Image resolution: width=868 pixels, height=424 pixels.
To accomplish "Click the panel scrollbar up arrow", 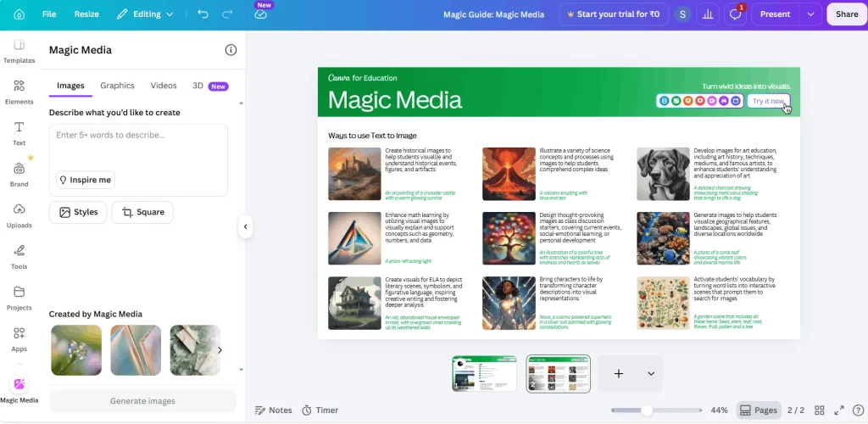I will (x=241, y=103).
